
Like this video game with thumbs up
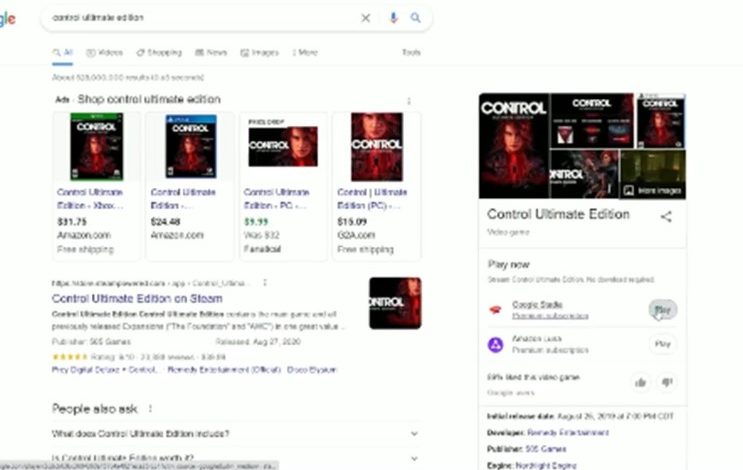pyautogui.click(x=641, y=382)
